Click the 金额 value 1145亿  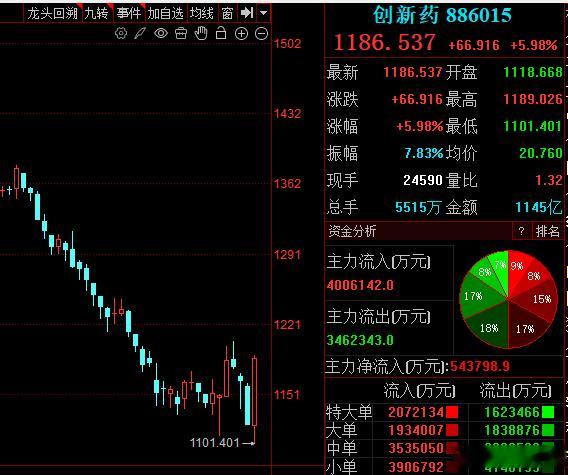pyautogui.click(x=539, y=207)
